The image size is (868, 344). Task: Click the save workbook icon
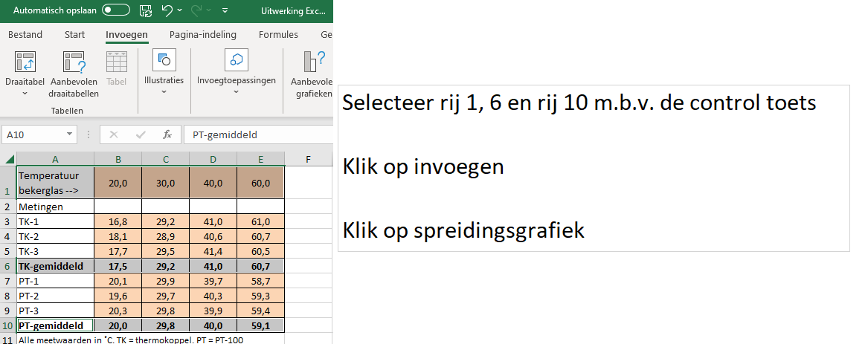coord(146,11)
